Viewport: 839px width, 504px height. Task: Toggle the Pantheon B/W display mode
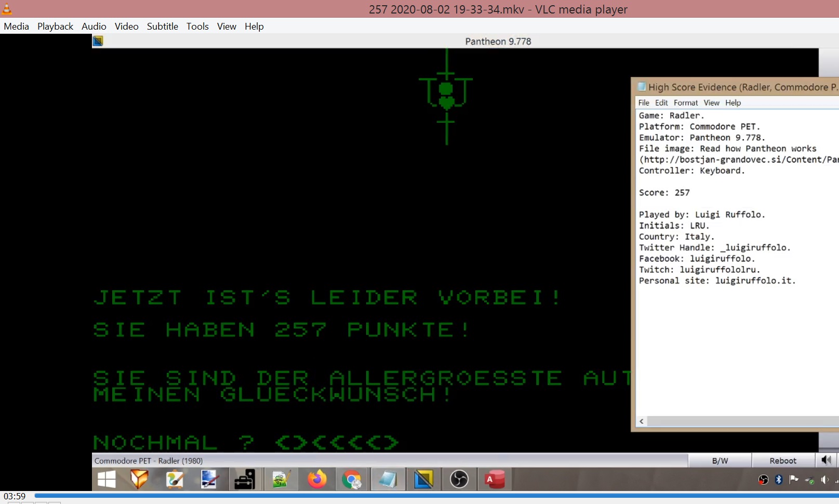point(720,461)
